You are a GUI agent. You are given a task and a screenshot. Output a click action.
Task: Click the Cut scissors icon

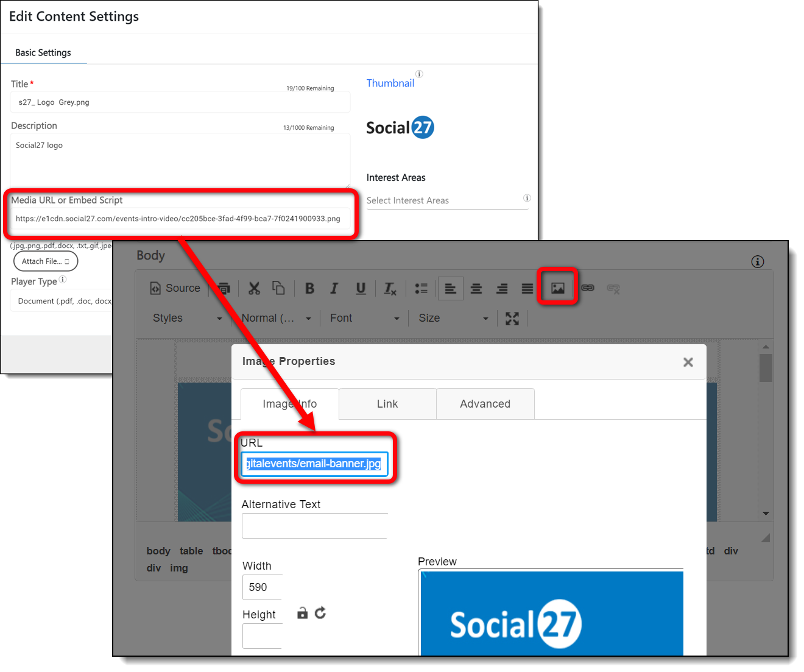[x=254, y=288]
